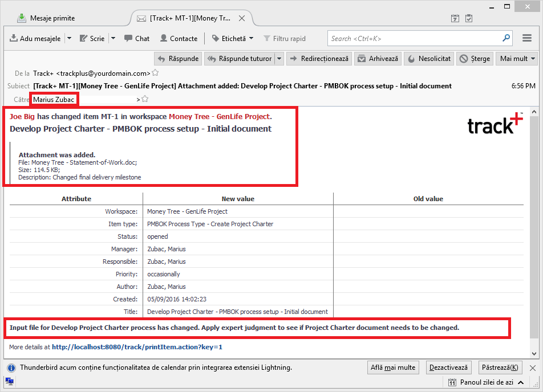543x392 pixels.
Task: Dismiss the Lightning notification bar
Action: point(533,368)
